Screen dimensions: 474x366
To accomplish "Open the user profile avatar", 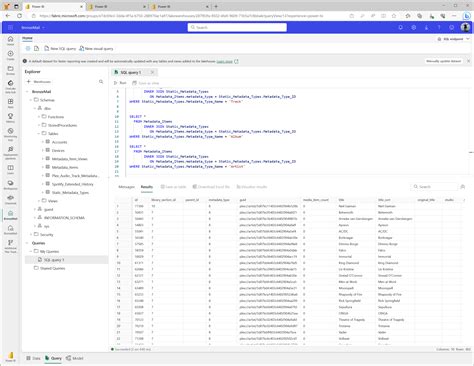I will [465, 27].
